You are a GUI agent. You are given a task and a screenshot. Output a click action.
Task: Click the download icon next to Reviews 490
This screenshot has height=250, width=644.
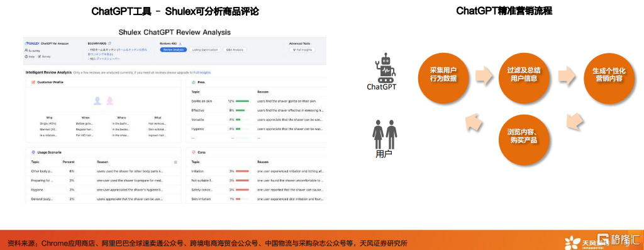pos(180,43)
